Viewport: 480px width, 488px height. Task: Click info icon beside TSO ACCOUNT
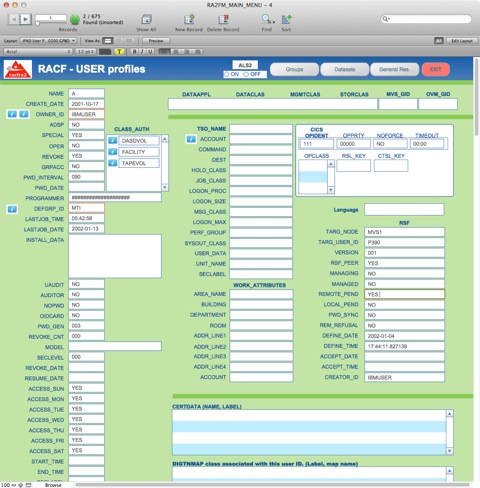pos(191,139)
